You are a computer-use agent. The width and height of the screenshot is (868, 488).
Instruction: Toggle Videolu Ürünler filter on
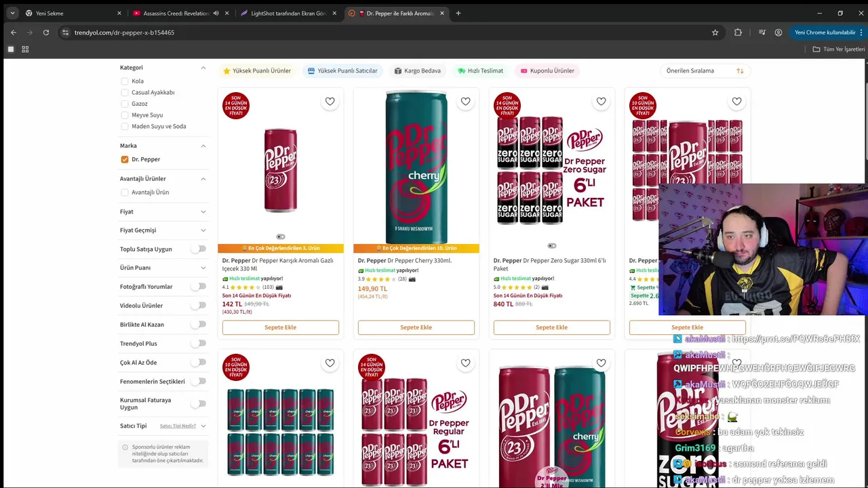198,306
